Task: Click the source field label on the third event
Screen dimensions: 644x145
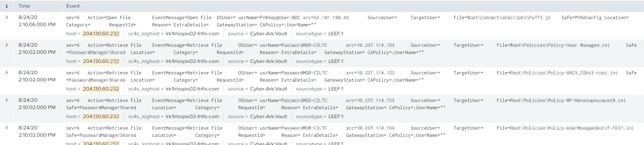Action: [x=236, y=89]
